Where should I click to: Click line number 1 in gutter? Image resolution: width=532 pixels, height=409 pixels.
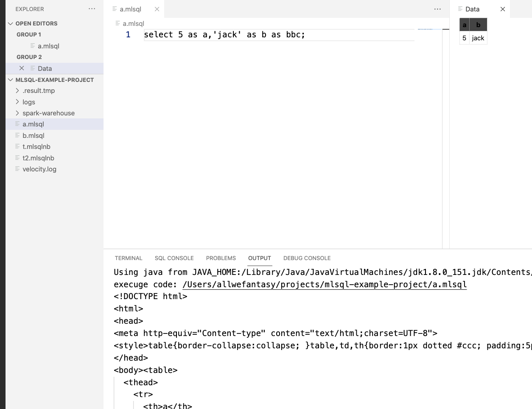pos(128,35)
